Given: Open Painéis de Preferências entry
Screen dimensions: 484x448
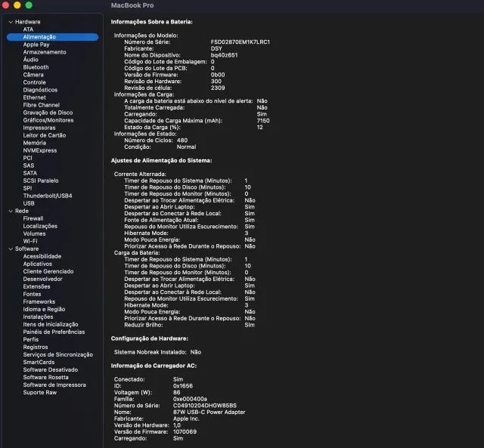Looking at the screenshot, I should (54, 332).
